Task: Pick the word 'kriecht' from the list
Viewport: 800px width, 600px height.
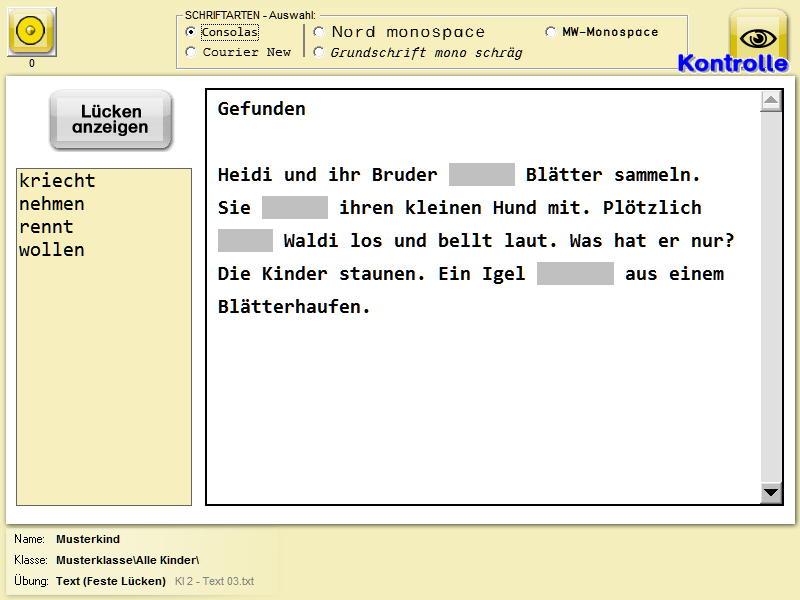Action: pyautogui.click(x=57, y=181)
